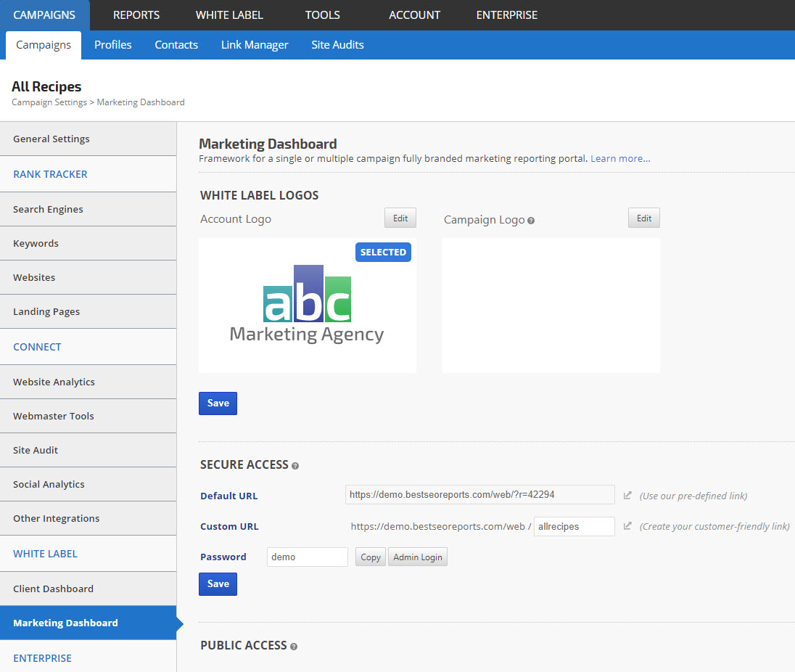Open Client Dashboard in the sidebar
The height and width of the screenshot is (672, 795).
(x=53, y=589)
